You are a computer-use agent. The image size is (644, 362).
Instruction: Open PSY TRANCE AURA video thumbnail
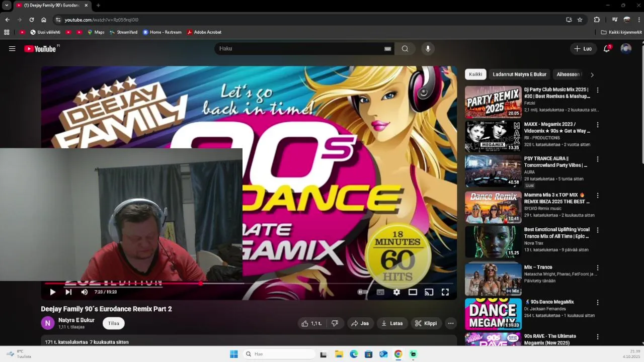[x=493, y=171]
